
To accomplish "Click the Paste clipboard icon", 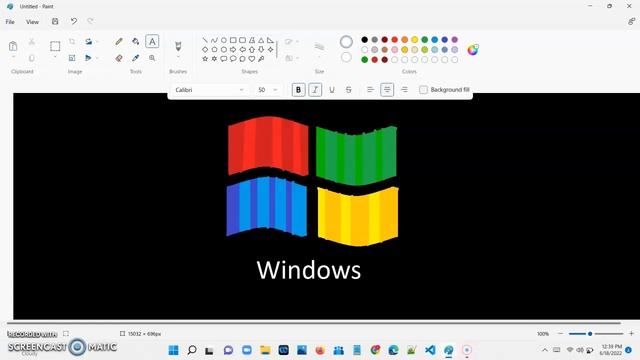I will 13,46.
